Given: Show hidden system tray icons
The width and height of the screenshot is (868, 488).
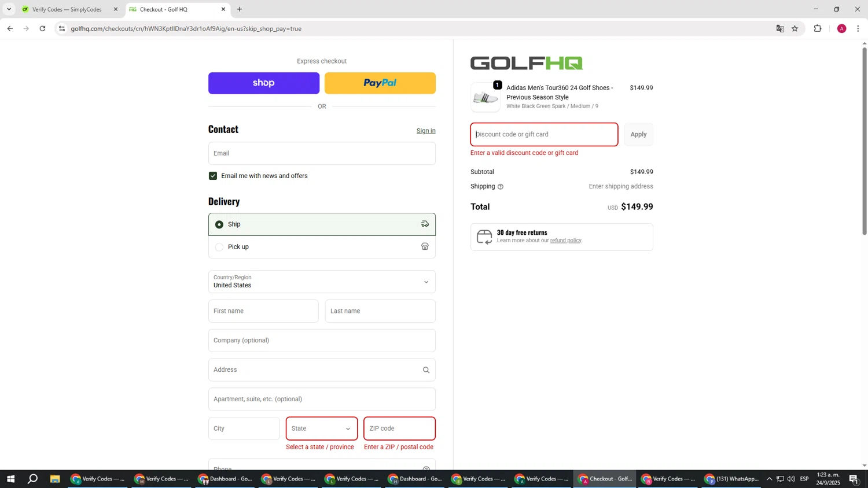Looking at the screenshot, I should 769,479.
